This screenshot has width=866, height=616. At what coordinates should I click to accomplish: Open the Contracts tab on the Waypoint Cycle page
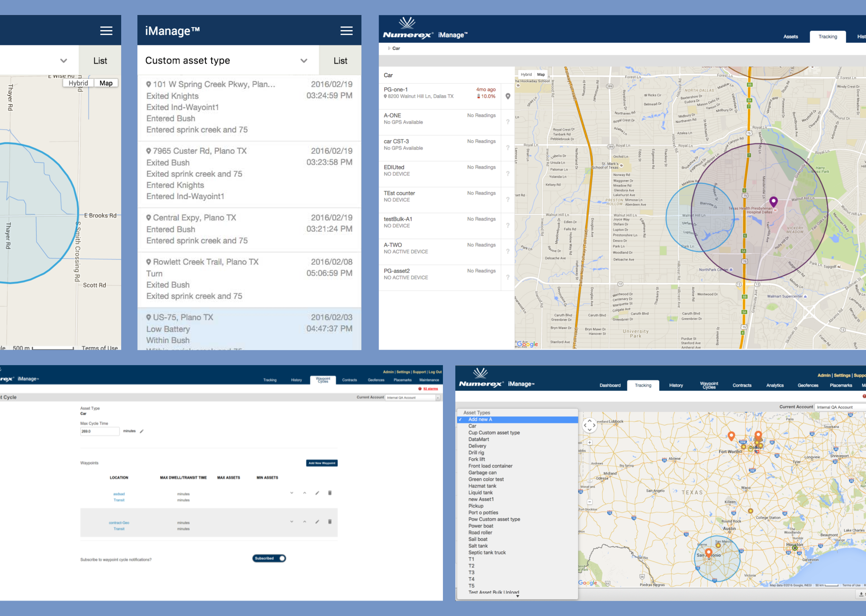(349, 380)
